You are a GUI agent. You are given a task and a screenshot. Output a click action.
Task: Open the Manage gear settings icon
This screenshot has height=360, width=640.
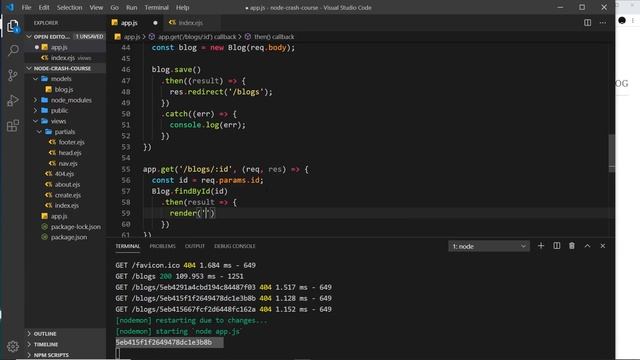coord(13,346)
